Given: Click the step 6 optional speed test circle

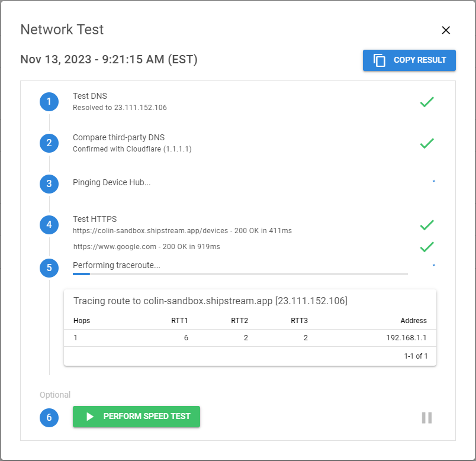Looking at the screenshot, I should click(x=49, y=417).
